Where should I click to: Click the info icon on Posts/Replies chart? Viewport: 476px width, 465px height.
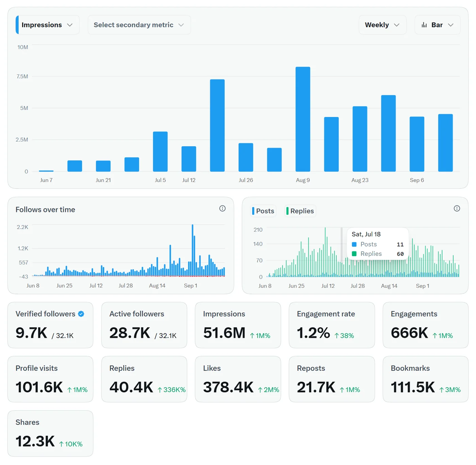pos(457,209)
